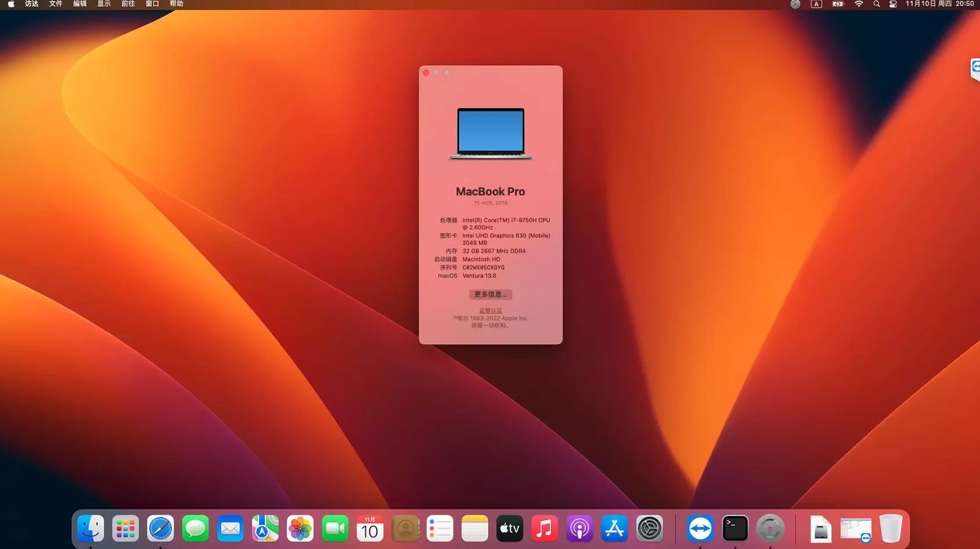Open System Settings gear icon
This screenshot has width=980, height=549.
click(x=649, y=529)
